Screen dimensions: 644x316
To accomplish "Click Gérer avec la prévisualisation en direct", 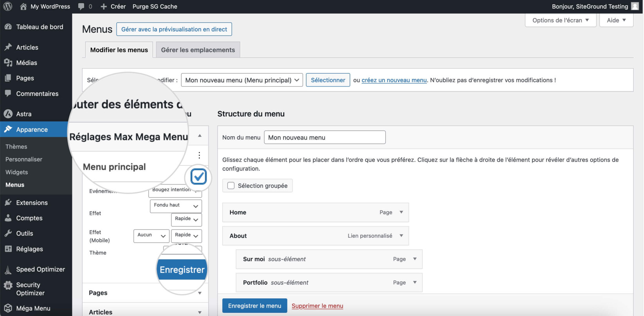I will [x=174, y=29].
